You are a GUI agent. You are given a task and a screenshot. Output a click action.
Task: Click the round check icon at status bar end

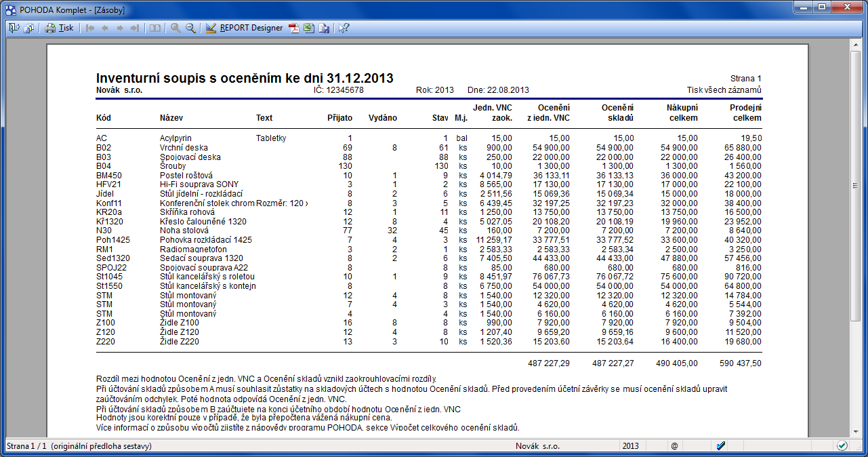coord(842,445)
